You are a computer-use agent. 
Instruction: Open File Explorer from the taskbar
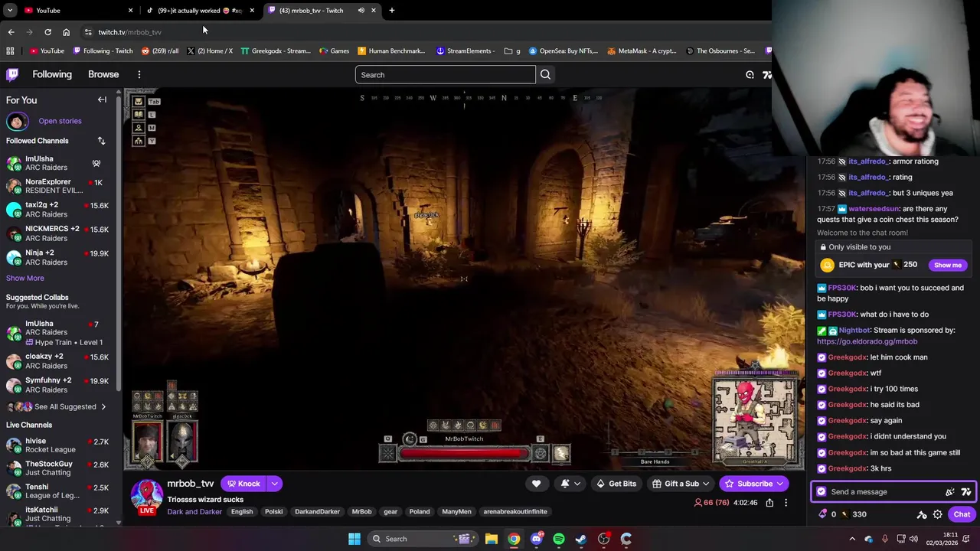pyautogui.click(x=492, y=539)
